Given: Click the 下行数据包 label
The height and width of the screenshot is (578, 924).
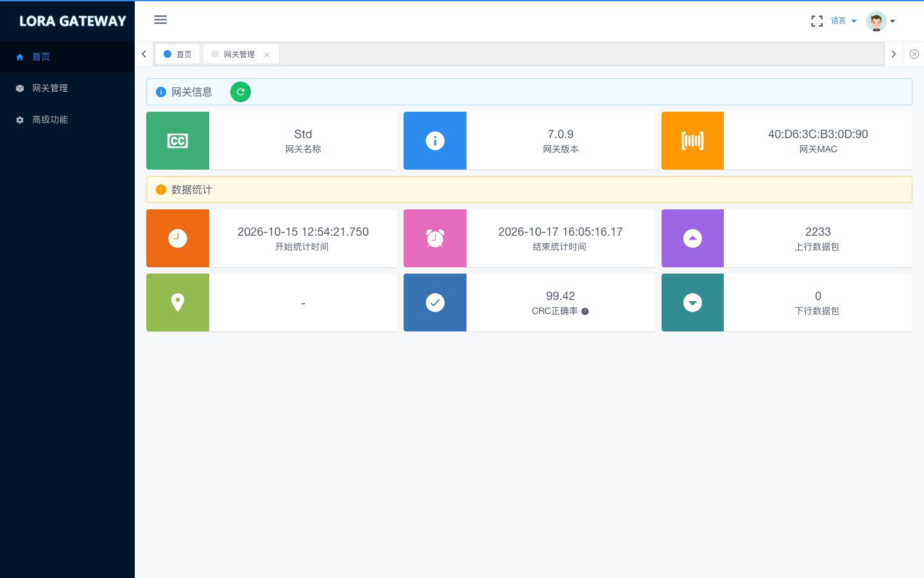Looking at the screenshot, I should tap(817, 311).
